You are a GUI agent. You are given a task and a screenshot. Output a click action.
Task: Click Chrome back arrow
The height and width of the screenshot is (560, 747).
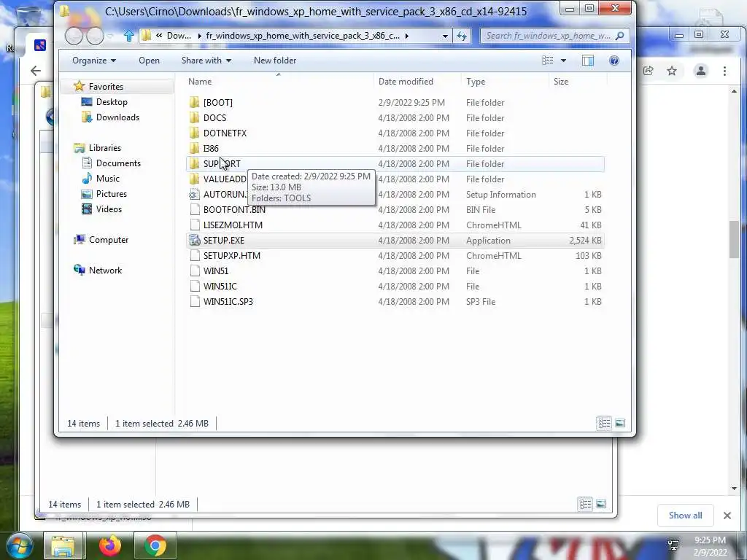36,71
